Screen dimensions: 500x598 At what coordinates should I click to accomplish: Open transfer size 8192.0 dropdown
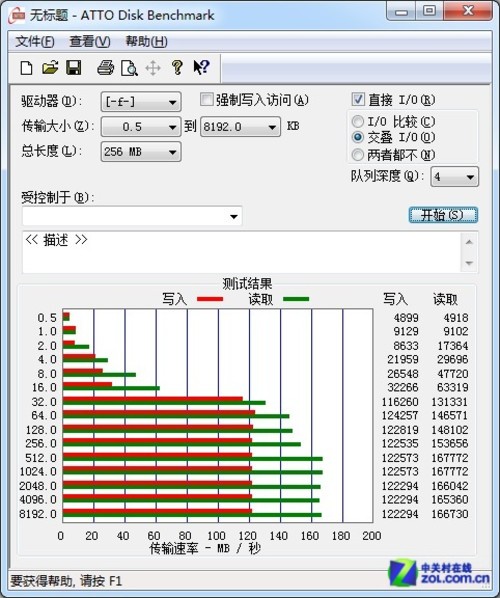tap(240, 127)
